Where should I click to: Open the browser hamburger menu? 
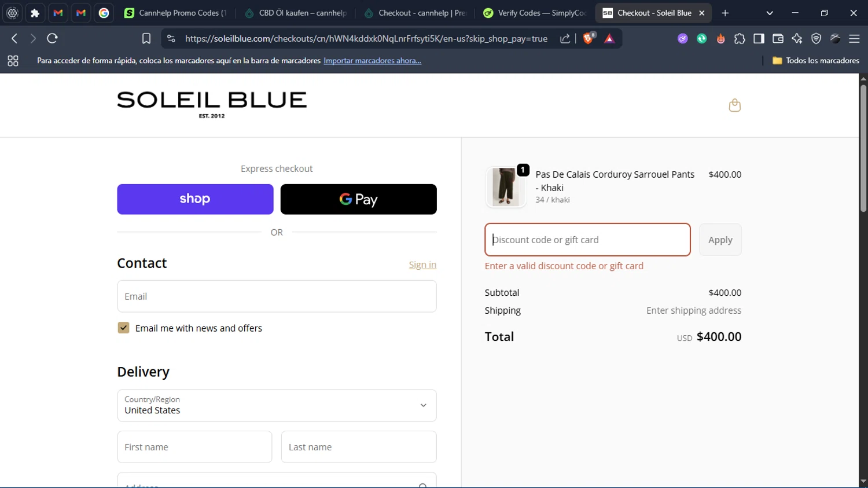tap(854, 39)
